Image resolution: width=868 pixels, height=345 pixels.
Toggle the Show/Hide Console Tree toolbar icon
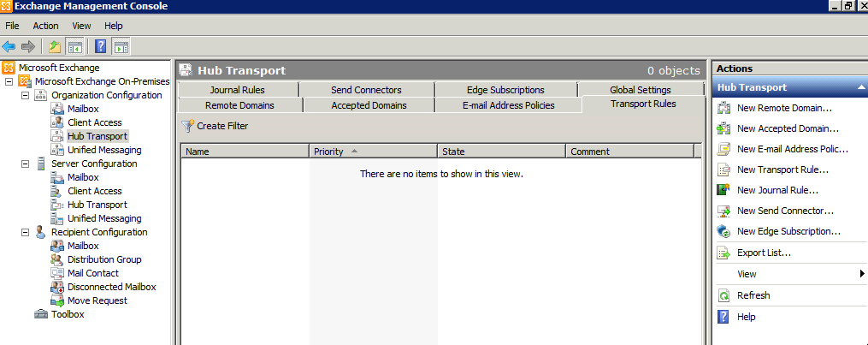(x=74, y=46)
